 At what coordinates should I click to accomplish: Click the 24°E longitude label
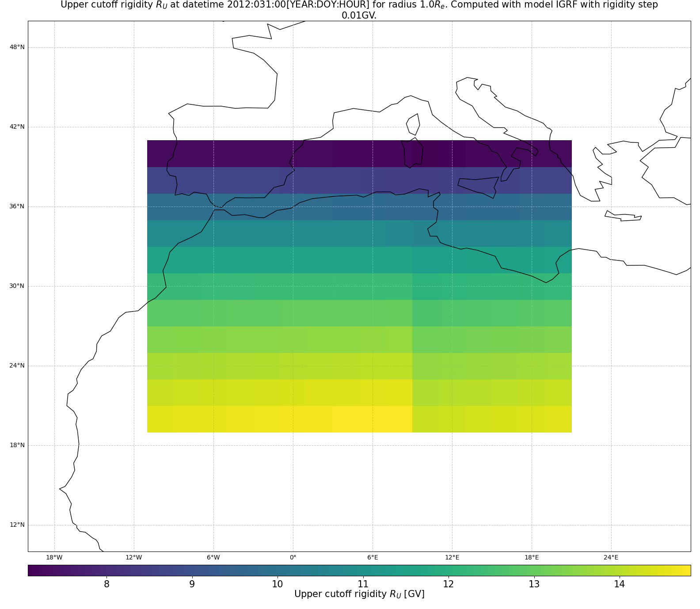tap(611, 558)
